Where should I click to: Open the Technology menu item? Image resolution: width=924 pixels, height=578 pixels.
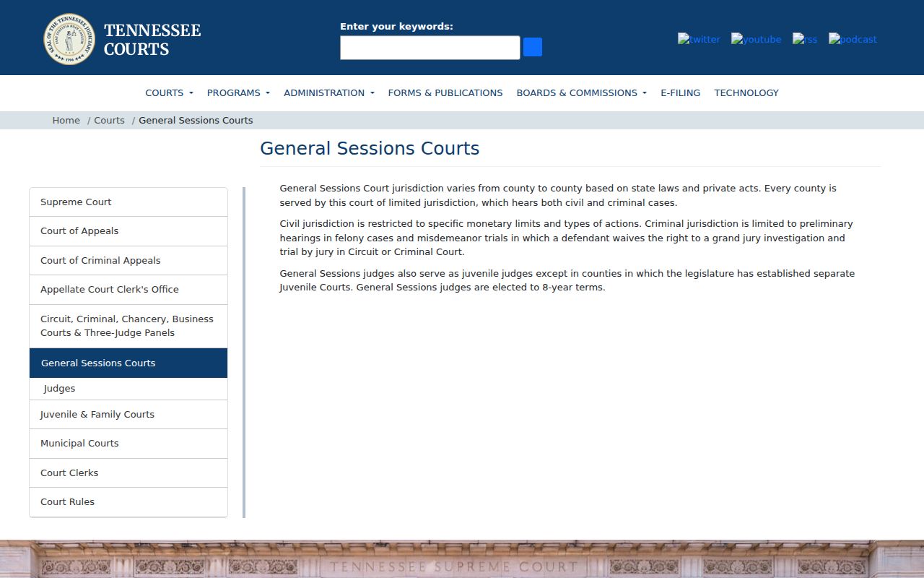tap(746, 92)
